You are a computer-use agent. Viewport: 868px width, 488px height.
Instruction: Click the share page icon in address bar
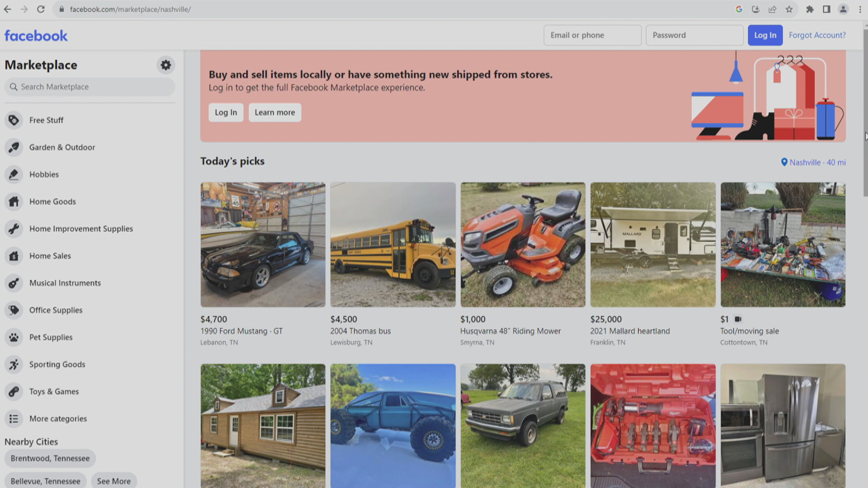pyautogui.click(x=772, y=9)
